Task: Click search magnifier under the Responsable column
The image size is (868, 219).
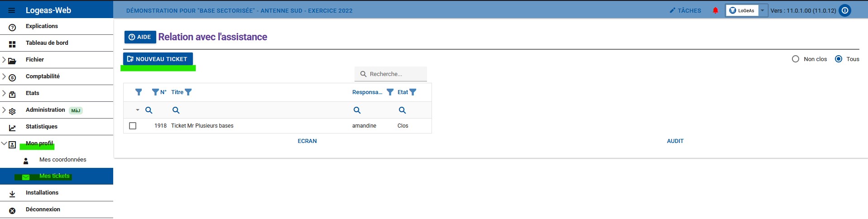Action: click(357, 110)
